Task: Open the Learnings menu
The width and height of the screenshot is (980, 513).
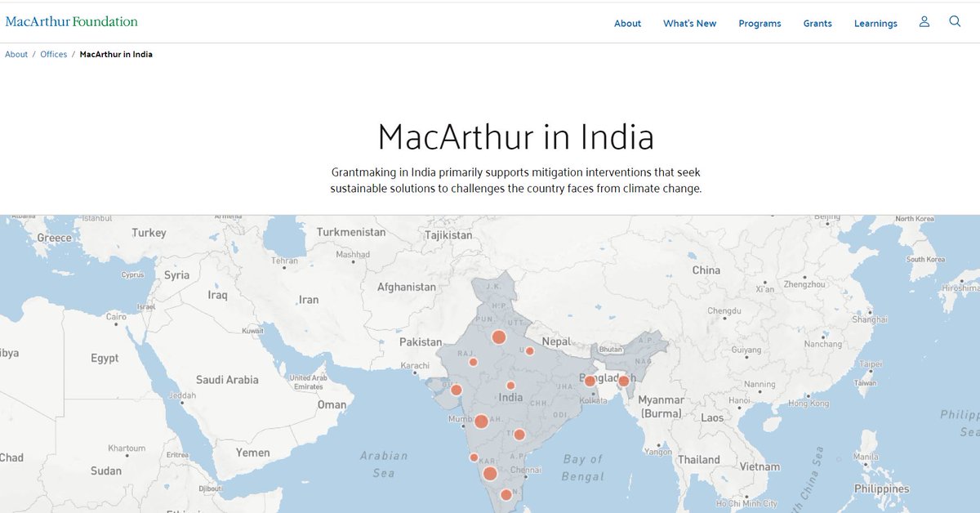Action: pyautogui.click(x=875, y=23)
